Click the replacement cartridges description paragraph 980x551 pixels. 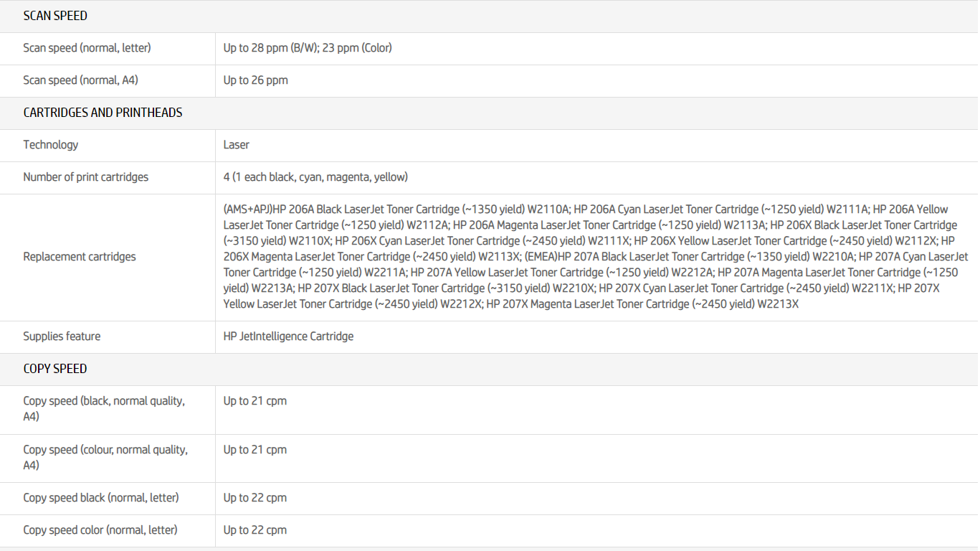coord(595,257)
